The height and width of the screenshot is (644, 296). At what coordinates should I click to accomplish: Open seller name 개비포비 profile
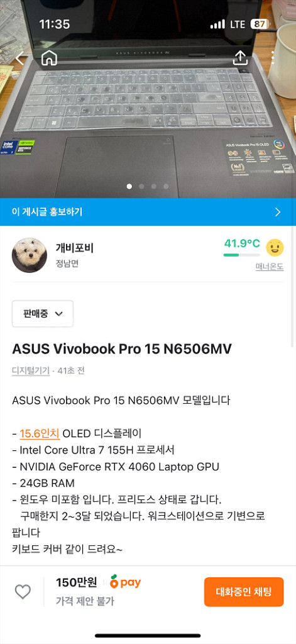[x=75, y=248]
